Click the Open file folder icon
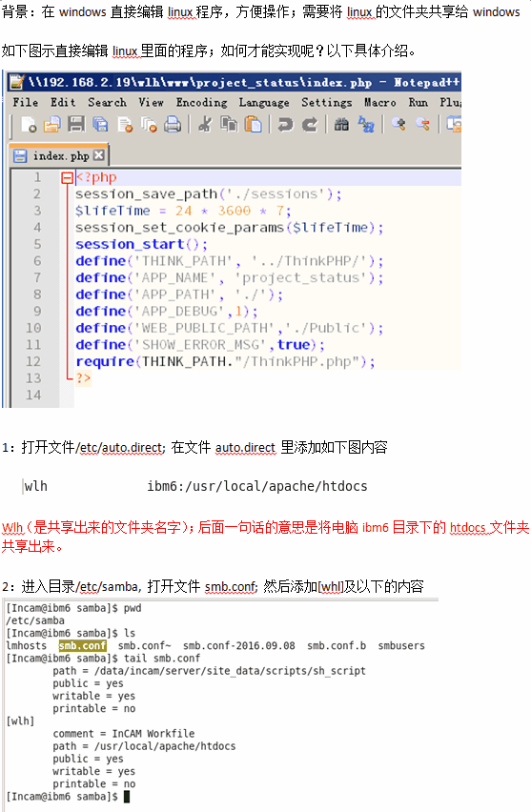 point(51,125)
